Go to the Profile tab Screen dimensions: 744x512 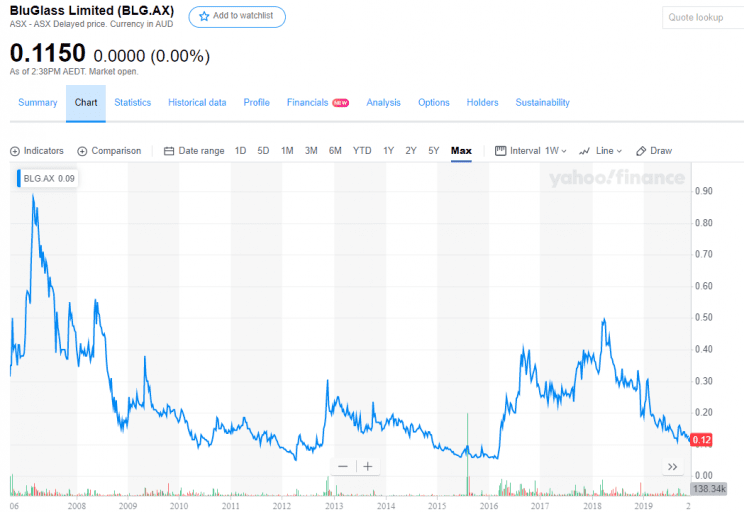click(x=256, y=102)
